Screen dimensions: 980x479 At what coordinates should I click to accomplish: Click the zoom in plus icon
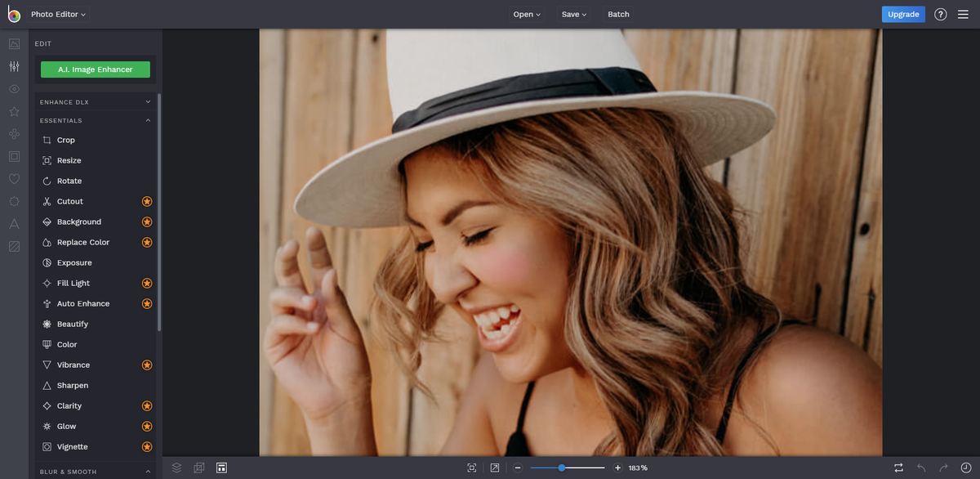[x=617, y=468]
